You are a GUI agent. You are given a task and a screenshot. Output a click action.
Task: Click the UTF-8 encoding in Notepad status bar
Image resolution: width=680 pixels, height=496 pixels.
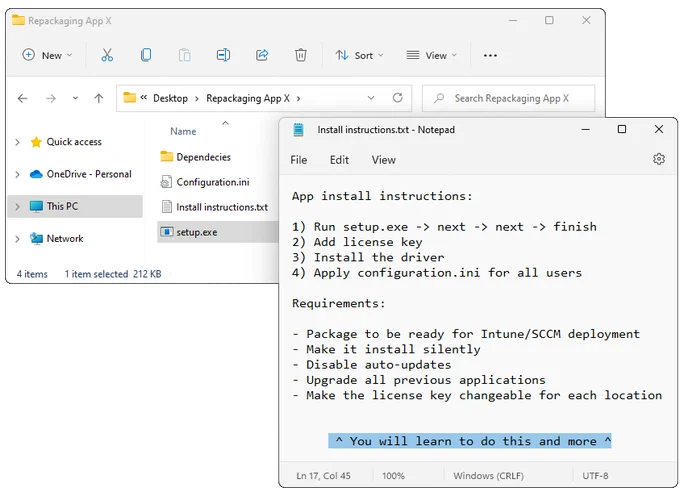click(x=595, y=476)
